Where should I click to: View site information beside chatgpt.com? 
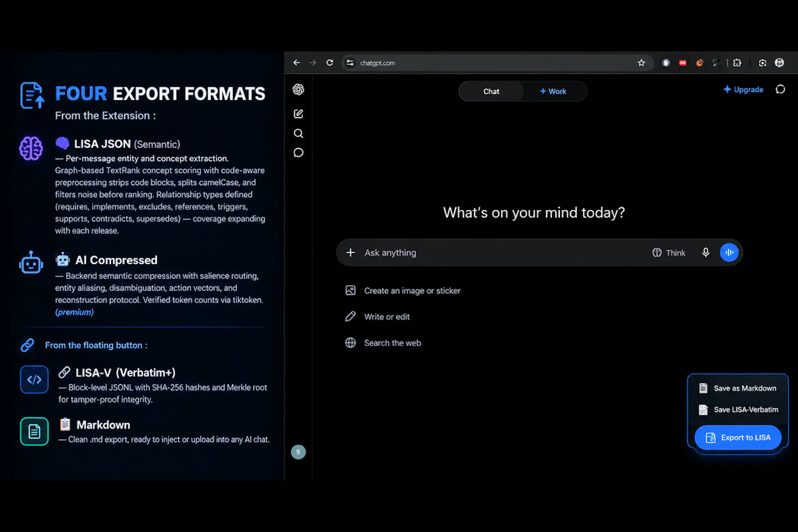click(350, 63)
